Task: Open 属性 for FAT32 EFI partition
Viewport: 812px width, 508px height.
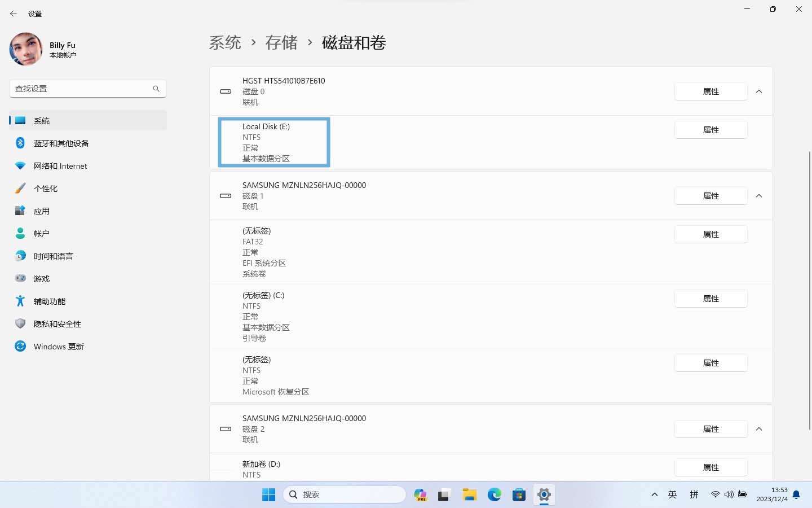Action: pyautogui.click(x=711, y=234)
